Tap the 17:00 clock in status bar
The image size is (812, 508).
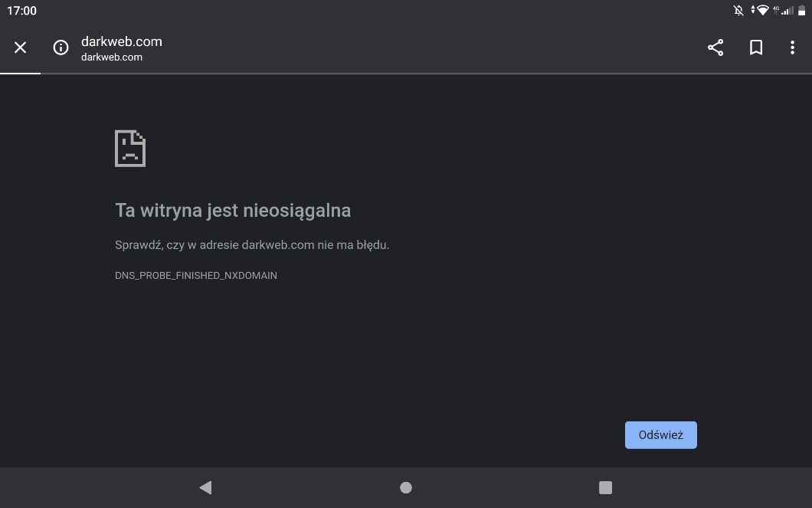tap(21, 11)
